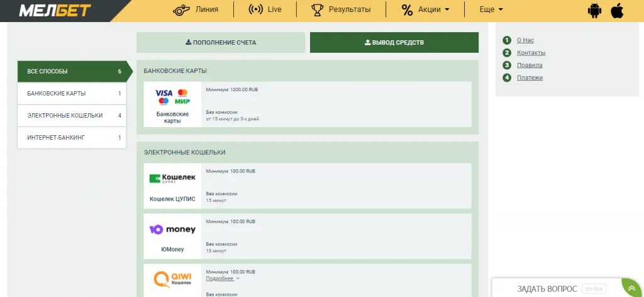This screenshot has height=297, width=644.
Task: Click the Кошелек ЦУПИС caption text
Action: coord(172,199)
